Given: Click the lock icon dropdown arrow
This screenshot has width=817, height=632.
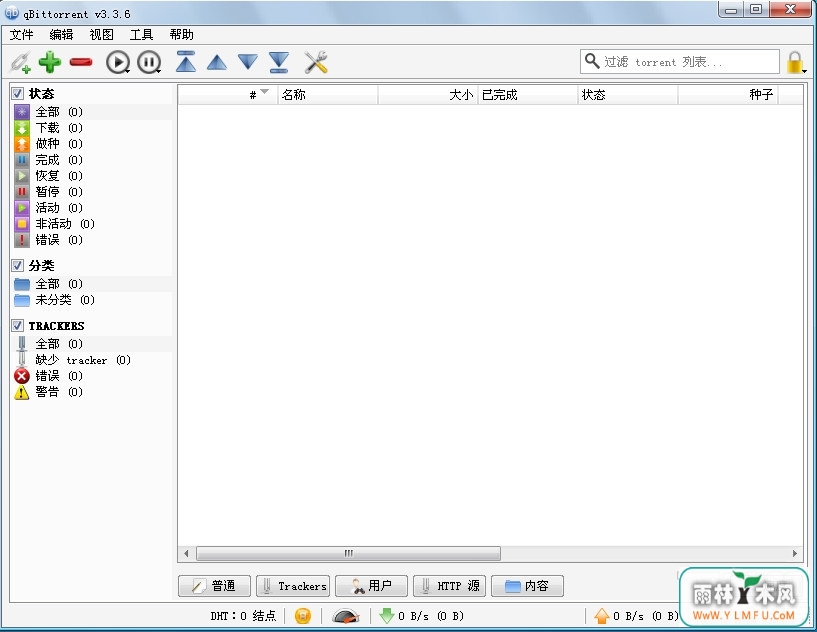Looking at the screenshot, I should (x=804, y=71).
